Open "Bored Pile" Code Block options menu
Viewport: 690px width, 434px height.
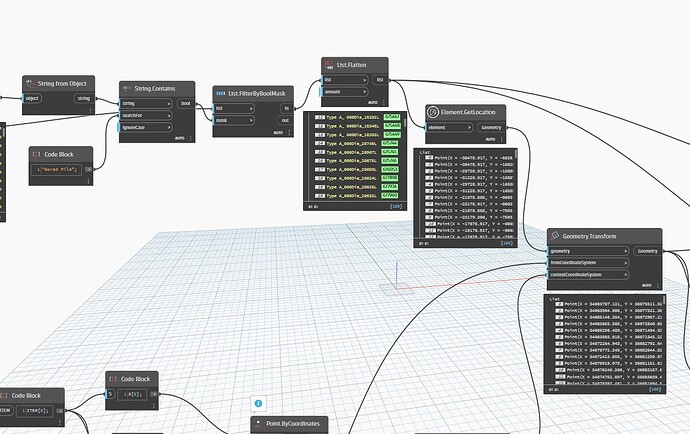pyautogui.click(x=88, y=181)
